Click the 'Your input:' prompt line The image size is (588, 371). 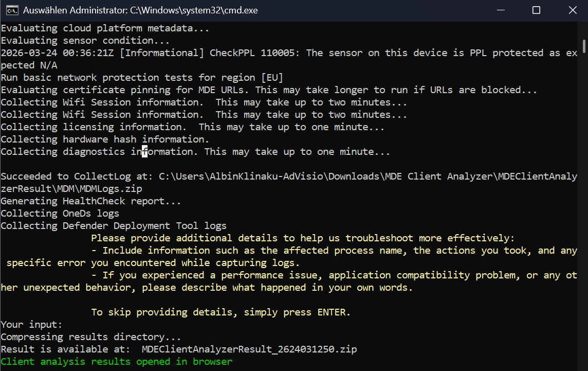[31, 325]
